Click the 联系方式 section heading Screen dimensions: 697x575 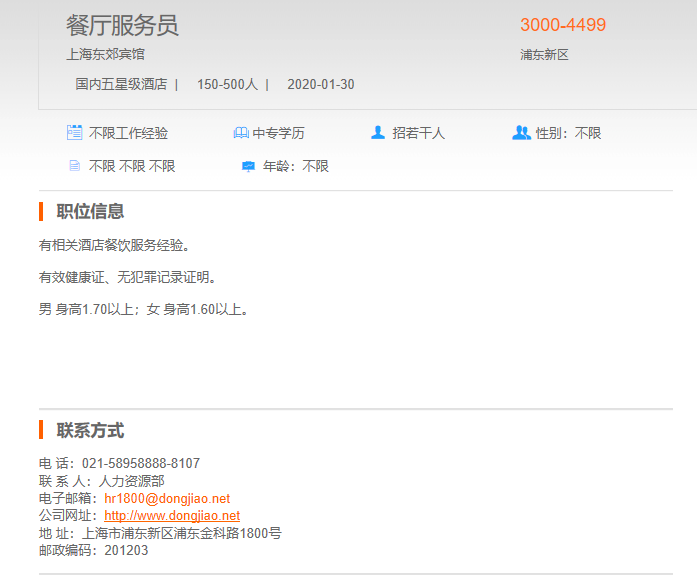(x=90, y=430)
